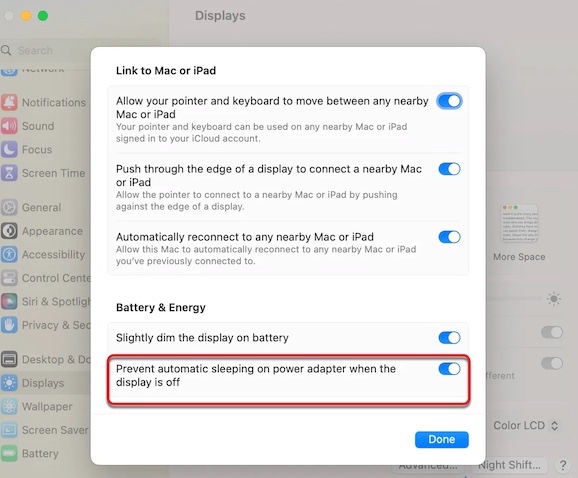This screenshot has height=478, width=578.
Task: Turn off Automatically reconnect to nearby Mac
Action: coord(449,237)
